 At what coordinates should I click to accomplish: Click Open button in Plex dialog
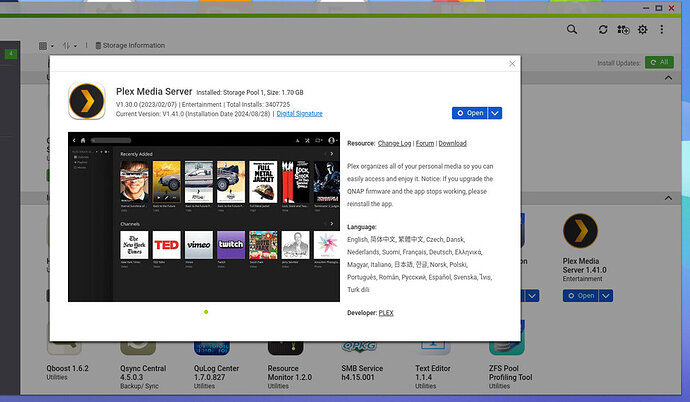[470, 113]
